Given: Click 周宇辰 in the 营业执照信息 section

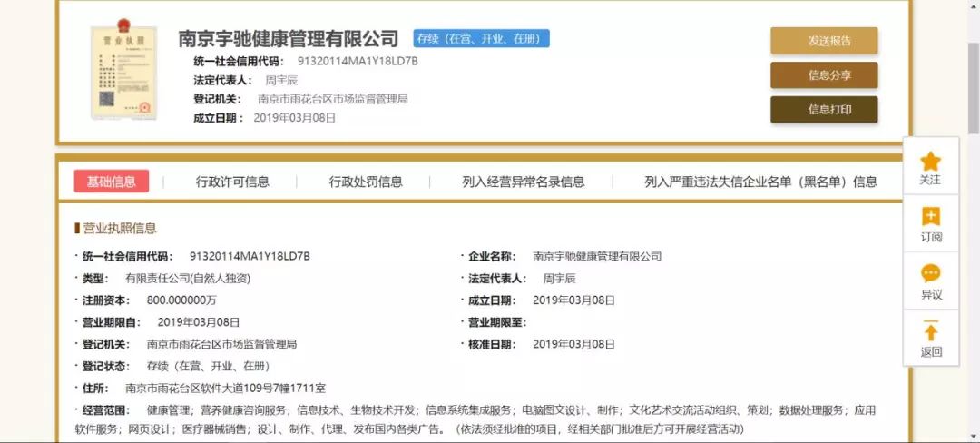Looking at the screenshot, I should coord(559,278).
